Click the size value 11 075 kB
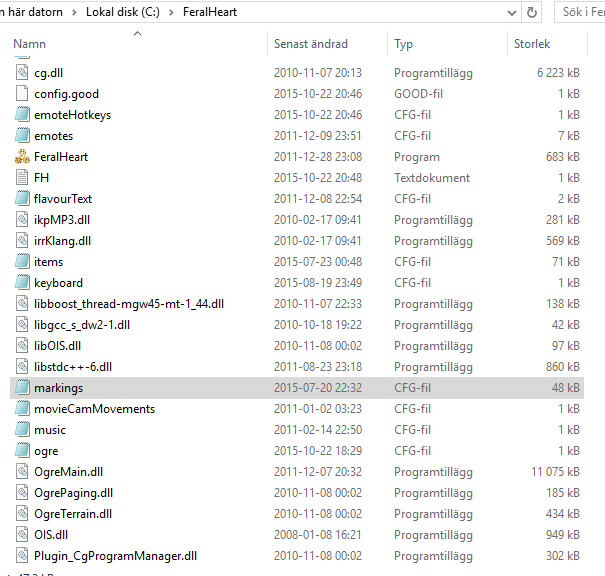Image resolution: width=605 pixels, height=576 pixels. point(555,471)
